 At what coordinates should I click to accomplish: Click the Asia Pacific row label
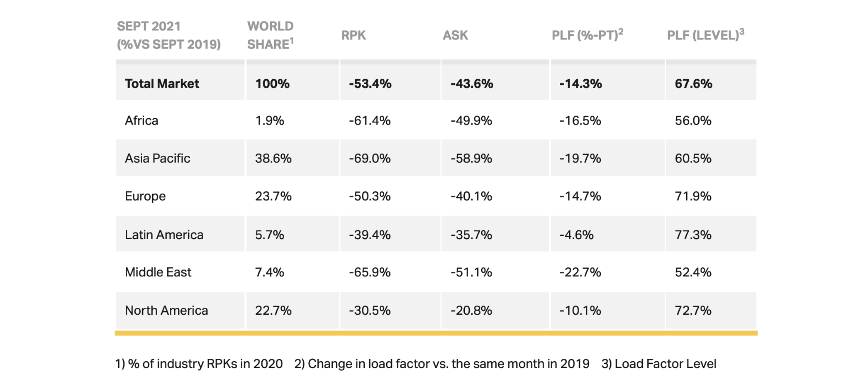tap(157, 158)
